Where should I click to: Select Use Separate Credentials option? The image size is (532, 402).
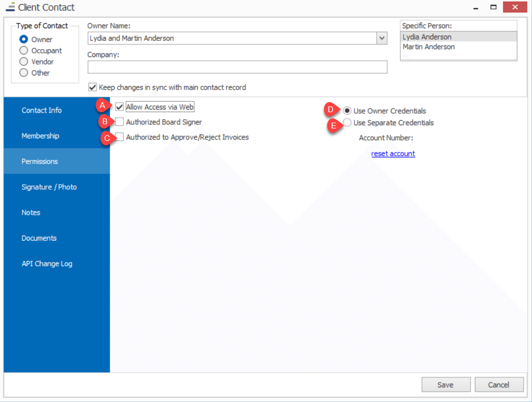[347, 122]
